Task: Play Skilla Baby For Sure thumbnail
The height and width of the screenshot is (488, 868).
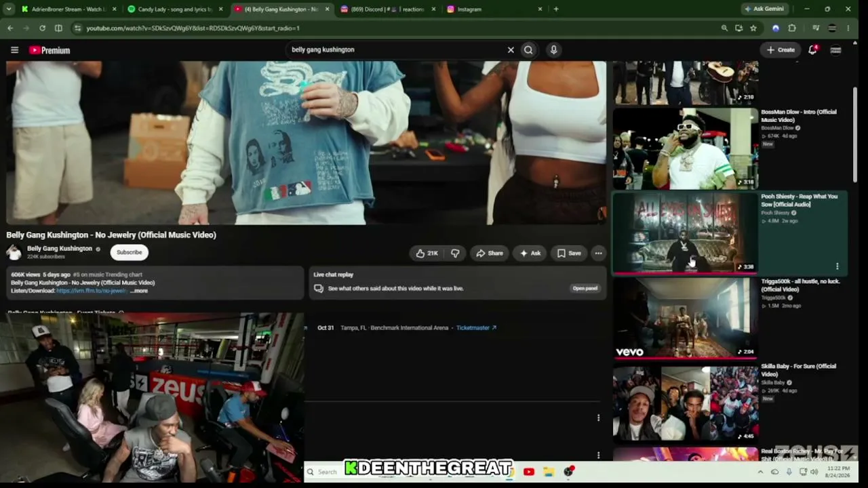Action: click(685, 403)
